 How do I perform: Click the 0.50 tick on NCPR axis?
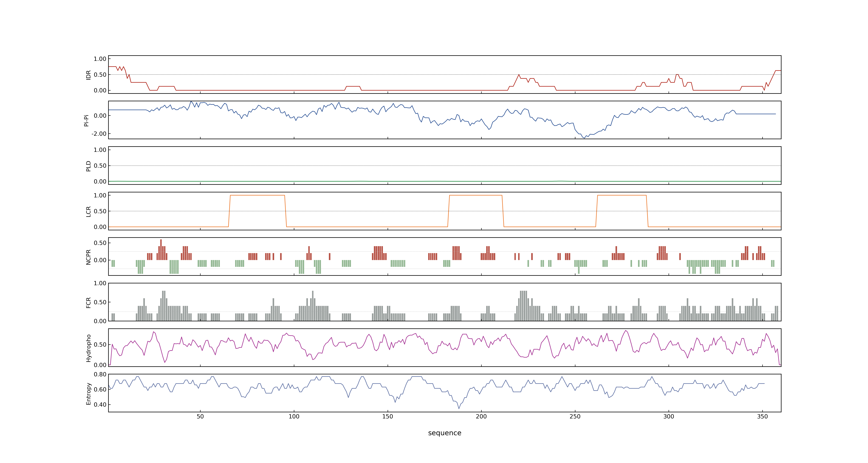(x=100, y=243)
